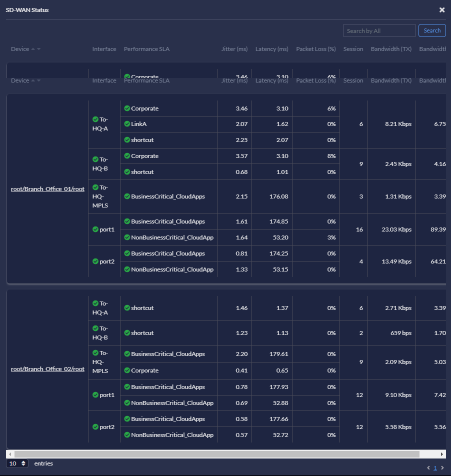Open the entries-per-page selector showing 10

pyautogui.click(x=17, y=463)
